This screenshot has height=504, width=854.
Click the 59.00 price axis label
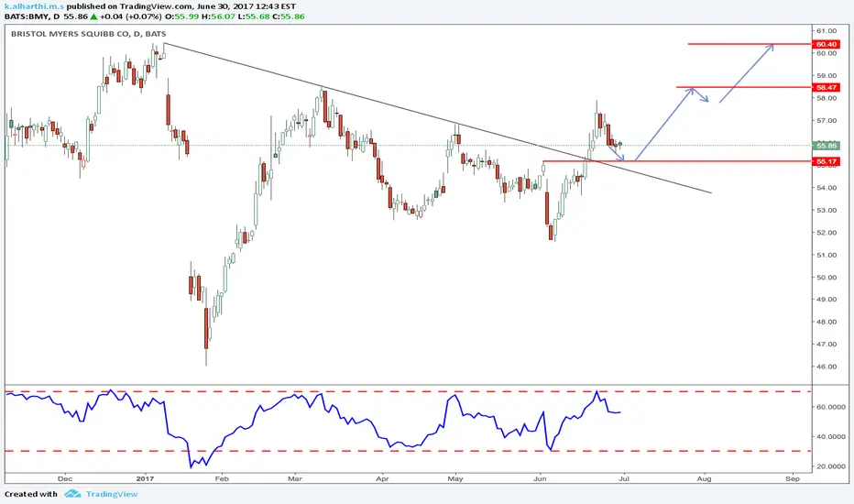pos(827,76)
